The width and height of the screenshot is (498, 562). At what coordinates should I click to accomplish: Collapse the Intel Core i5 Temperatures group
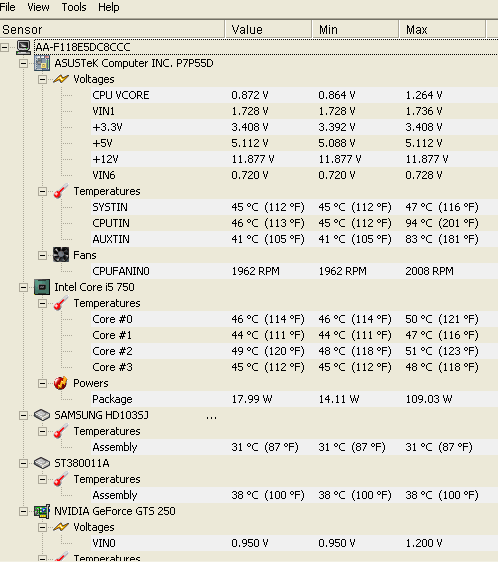(x=42, y=304)
